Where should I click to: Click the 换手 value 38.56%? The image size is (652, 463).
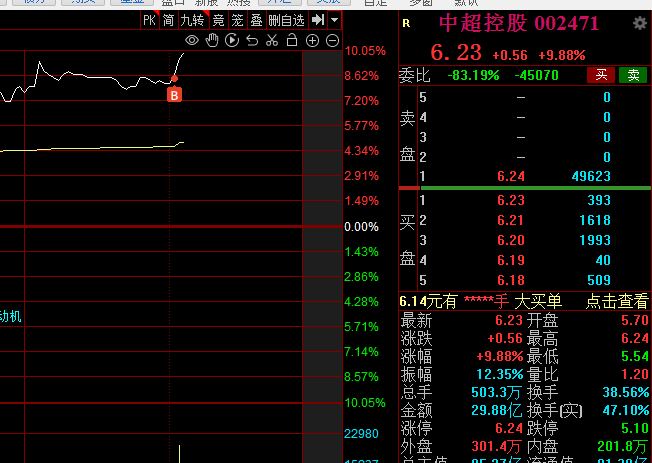click(x=626, y=392)
